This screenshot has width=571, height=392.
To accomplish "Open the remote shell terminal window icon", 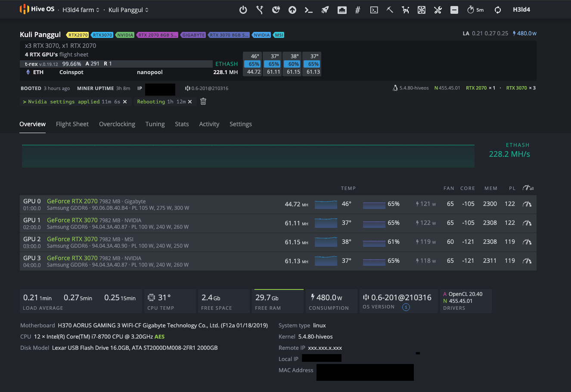I will click(374, 10).
